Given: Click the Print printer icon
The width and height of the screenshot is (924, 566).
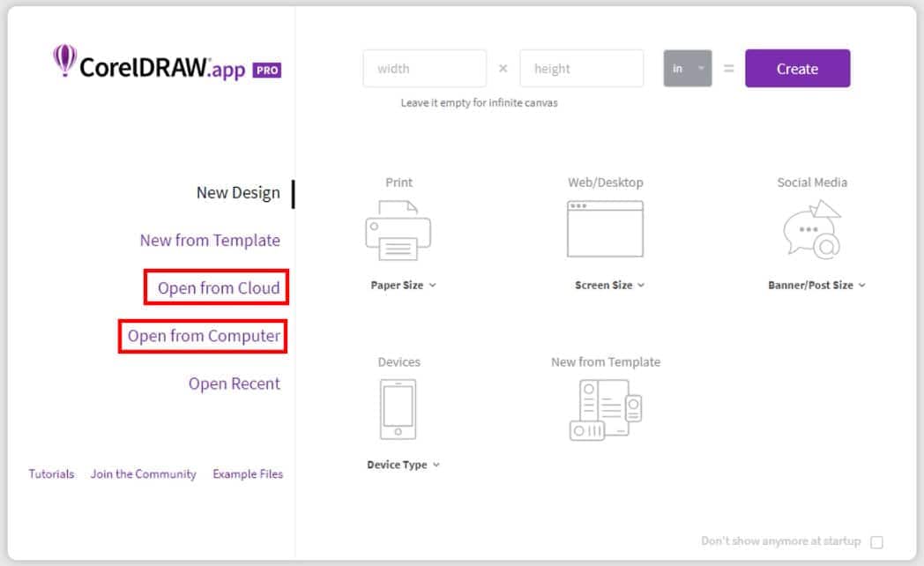Looking at the screenshot, I should point(399,229).
